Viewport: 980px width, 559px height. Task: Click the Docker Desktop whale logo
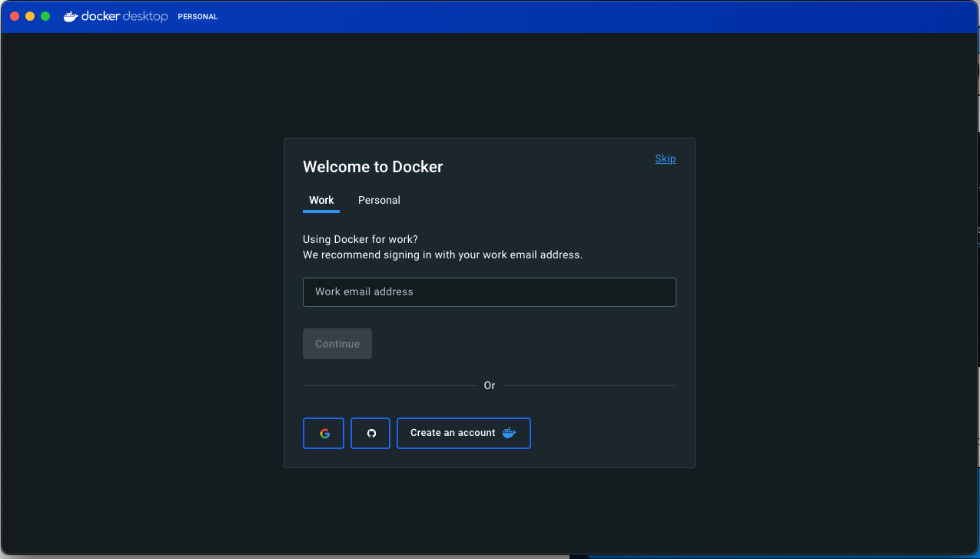tap(71, 16)
